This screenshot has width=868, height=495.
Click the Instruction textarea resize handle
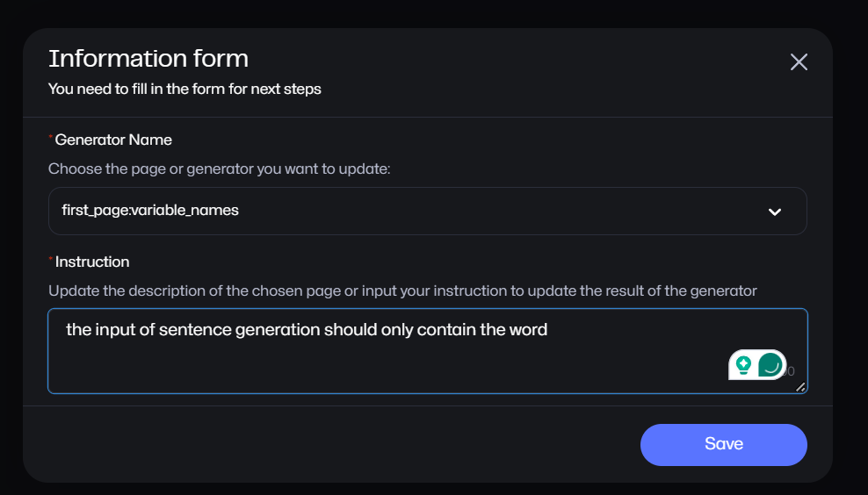(799, 386)
